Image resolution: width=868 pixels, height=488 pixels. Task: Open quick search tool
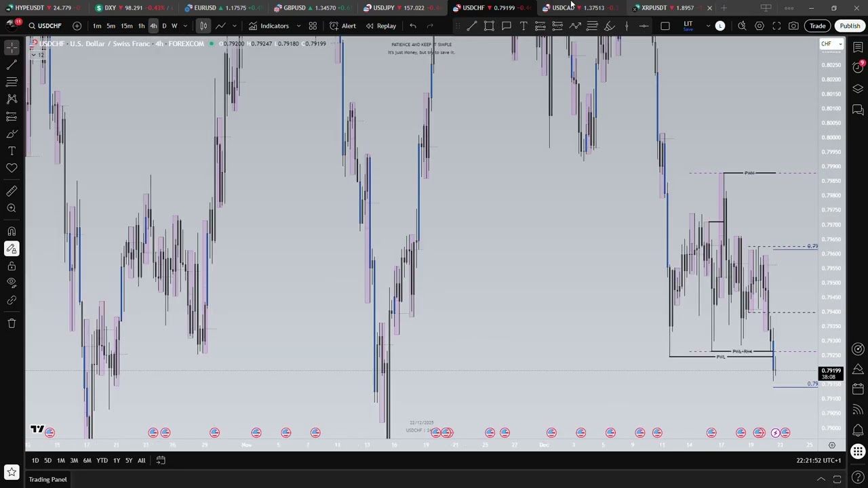(x=742, y=26)
